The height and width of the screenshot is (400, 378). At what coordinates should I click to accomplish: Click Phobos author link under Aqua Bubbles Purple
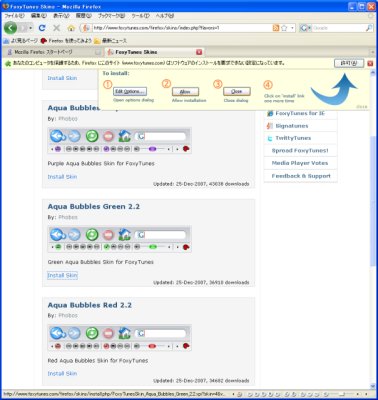(68, 119)
